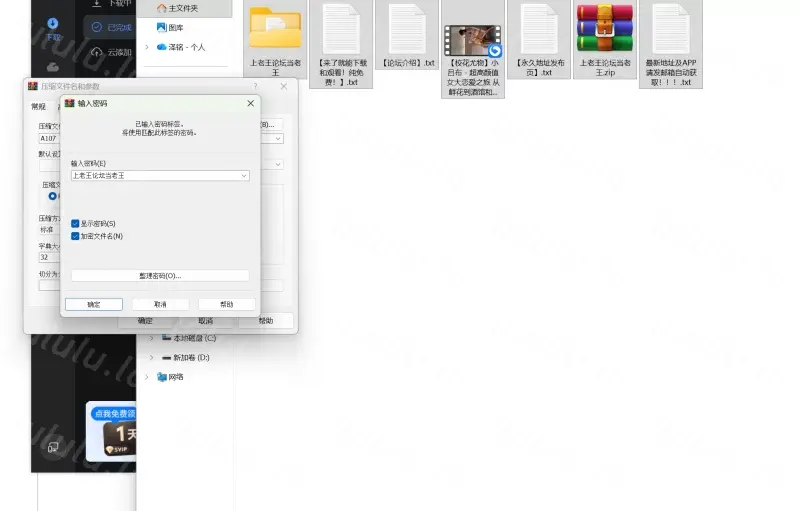Open the 云添加 item in left sidebar

pyautogui.click(x=118, y=52)
